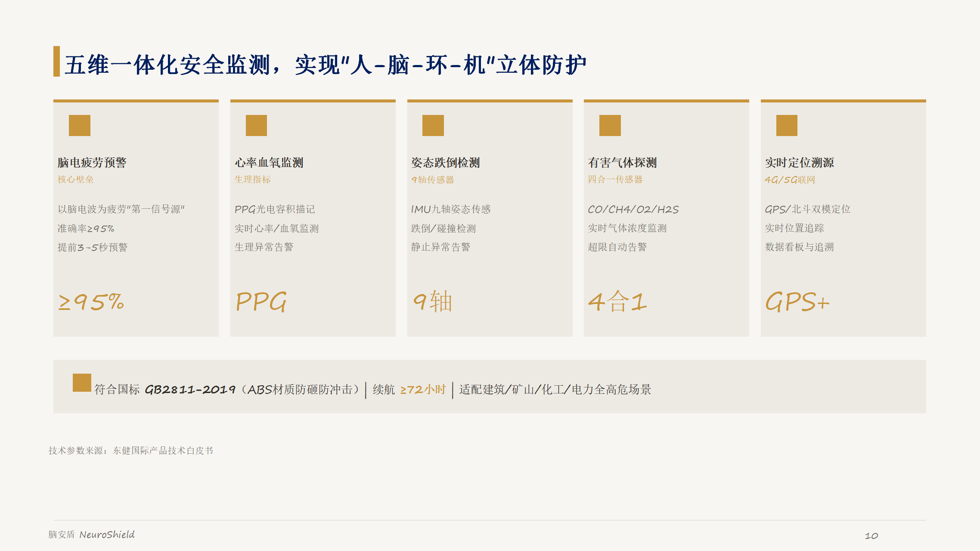The image size is (980, 551).
Task: Click the subtitle 核心壁垒
Action: [x=76, y=180]
